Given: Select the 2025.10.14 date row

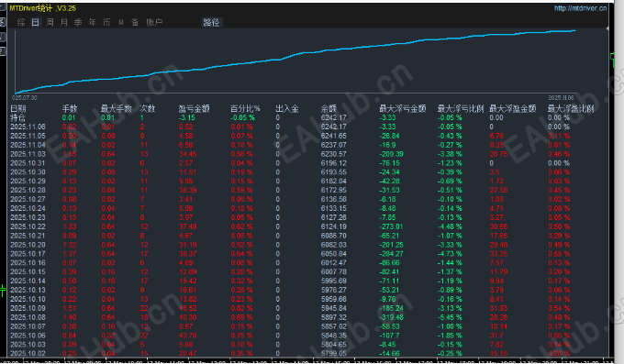Looking at the screenshot, I should [28, 281].
